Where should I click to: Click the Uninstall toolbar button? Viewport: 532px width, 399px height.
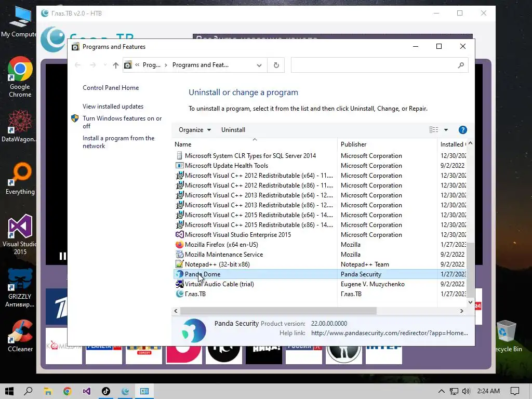click(233, 130)
